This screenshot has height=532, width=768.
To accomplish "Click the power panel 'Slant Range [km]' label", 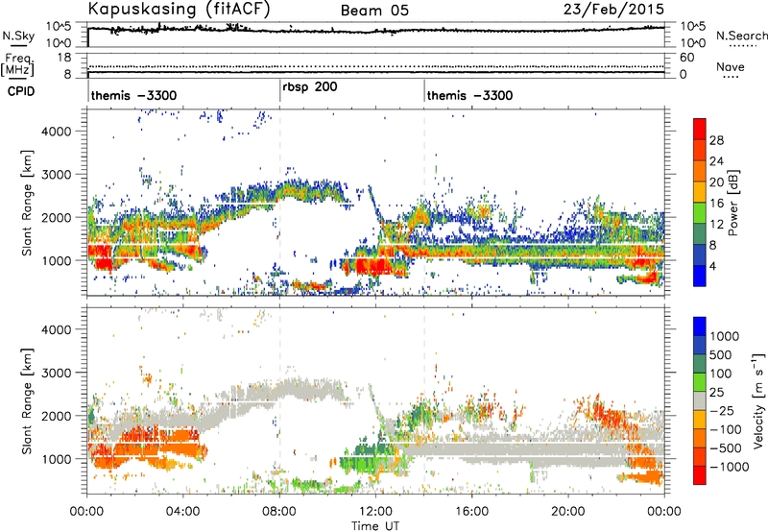I will click(27, 203).
